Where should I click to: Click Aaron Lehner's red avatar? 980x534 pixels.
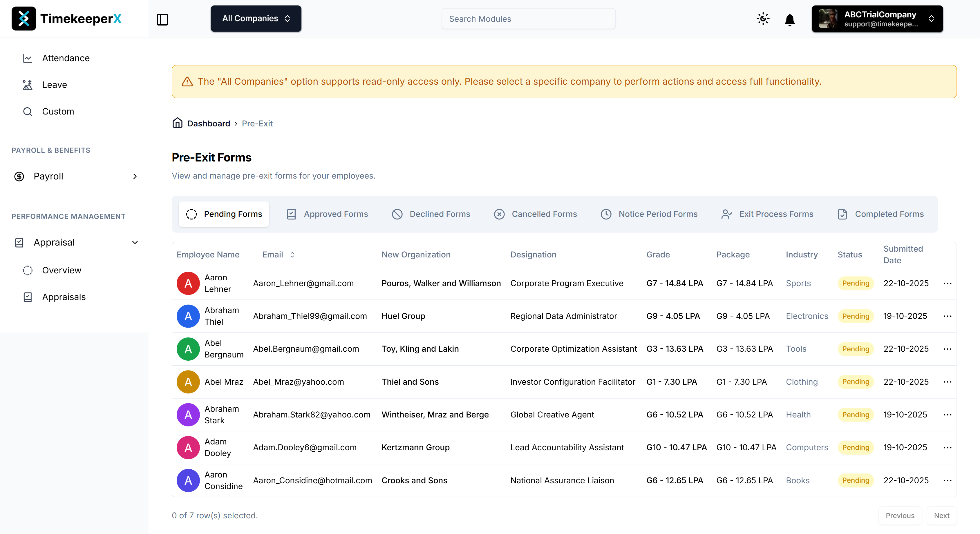coord(188,283)
